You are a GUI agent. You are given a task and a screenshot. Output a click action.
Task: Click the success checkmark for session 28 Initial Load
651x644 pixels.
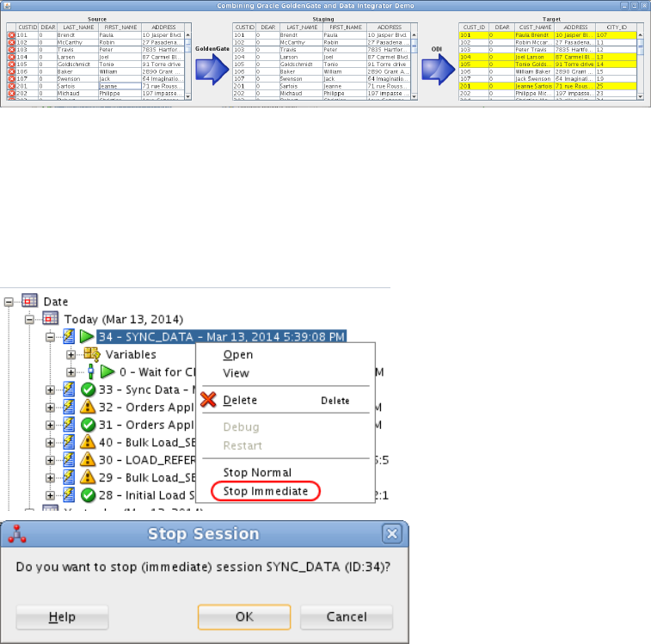(x=88, y=495)
